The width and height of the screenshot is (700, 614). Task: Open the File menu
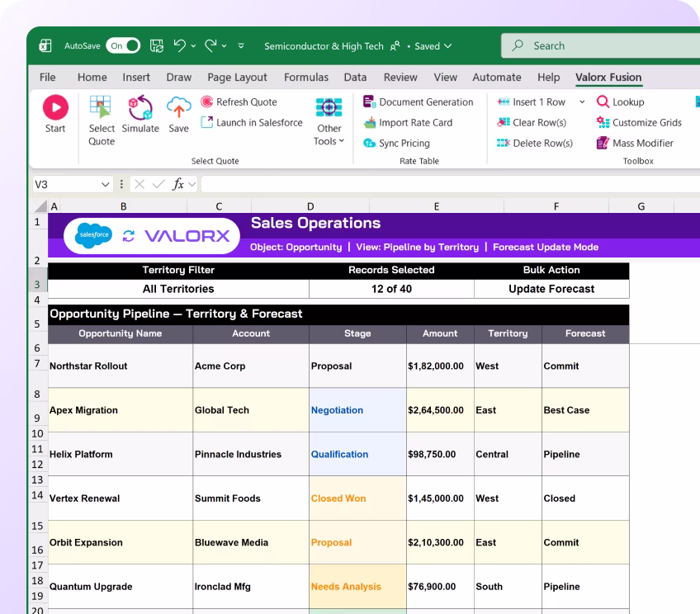click(x=47, y=78)
